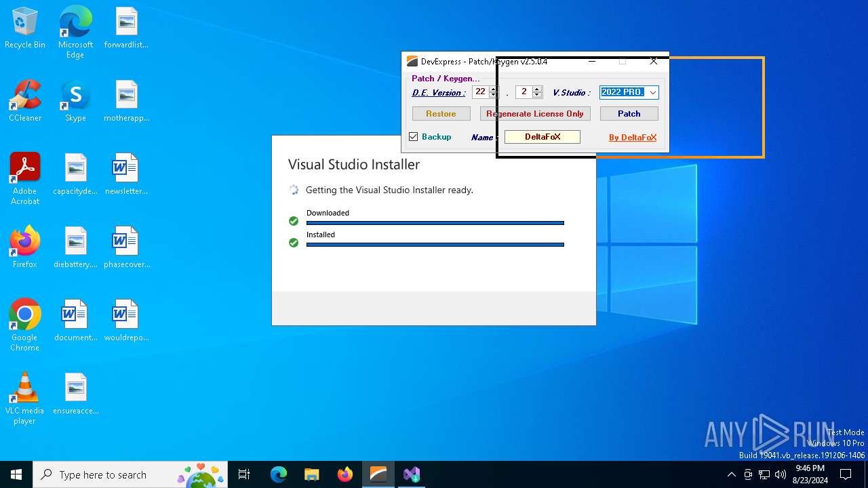Open the Adobe Acrobat desktop shortcut
Image resolution: width=868 pixels, height=488 pixels.
[x=25, y=179]
